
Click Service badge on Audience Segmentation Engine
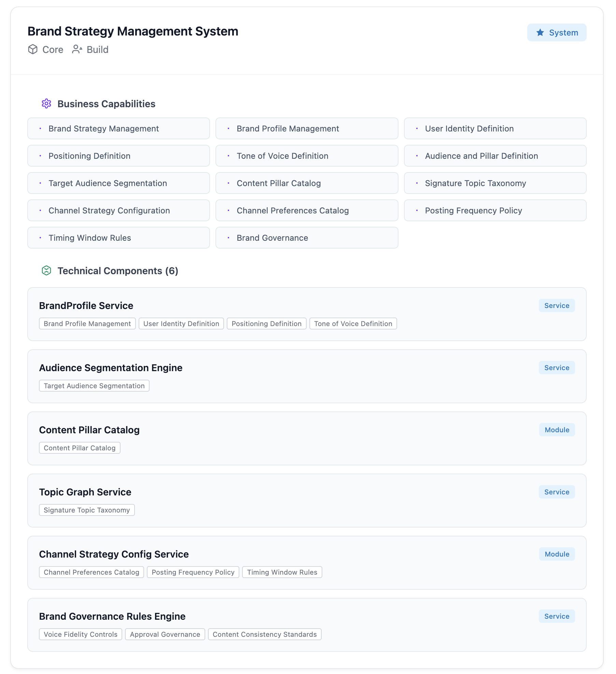click(x=557, y=368)
